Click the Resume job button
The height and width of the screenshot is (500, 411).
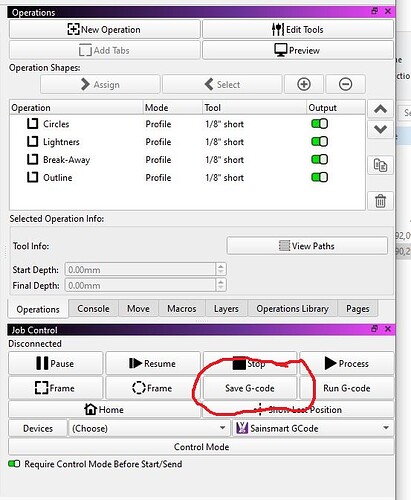point(153,363)
